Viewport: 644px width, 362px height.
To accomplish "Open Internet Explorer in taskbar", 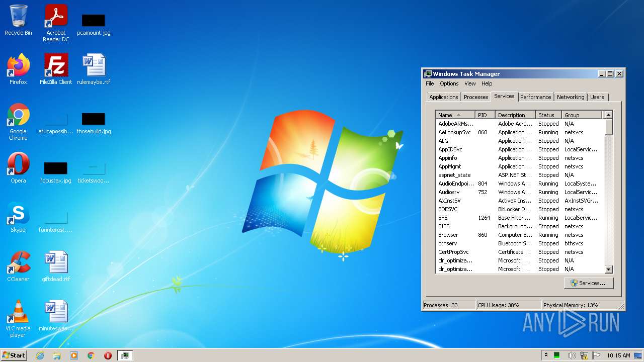I will tap(40, 355).
